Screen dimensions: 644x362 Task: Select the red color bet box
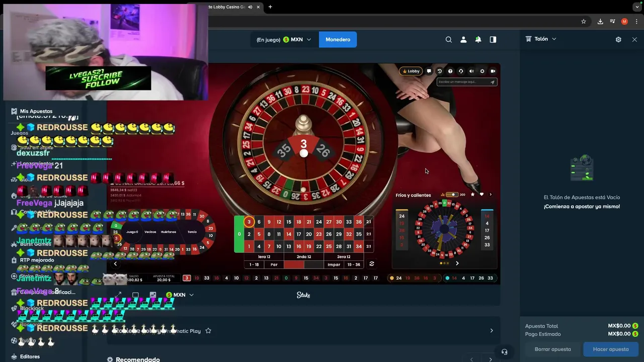click(x=294, y=264)
